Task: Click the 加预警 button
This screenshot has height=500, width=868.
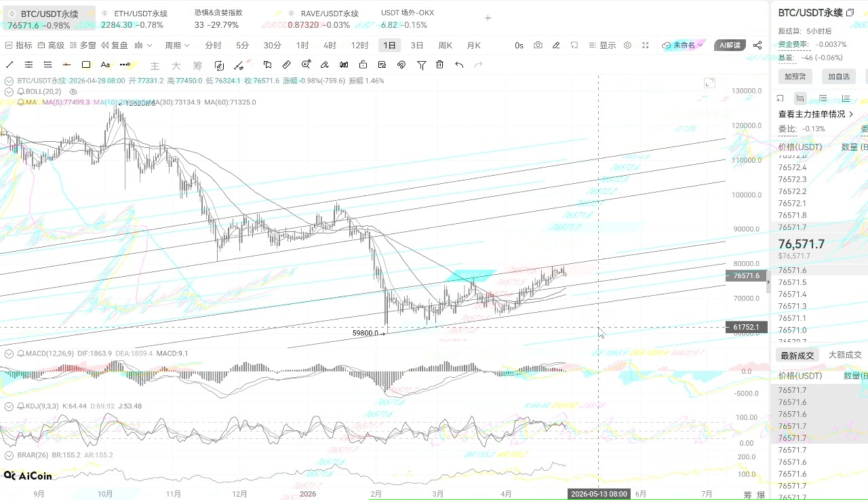Action: click(795, 77)
